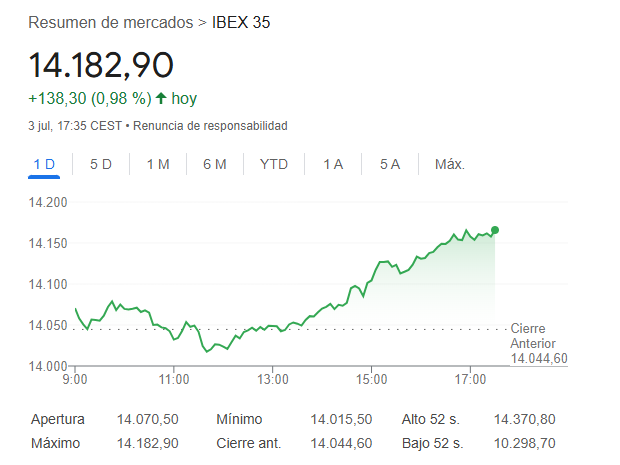Click the 14.182,90 index price
This screenshot has width=620, height=465.
101,65
